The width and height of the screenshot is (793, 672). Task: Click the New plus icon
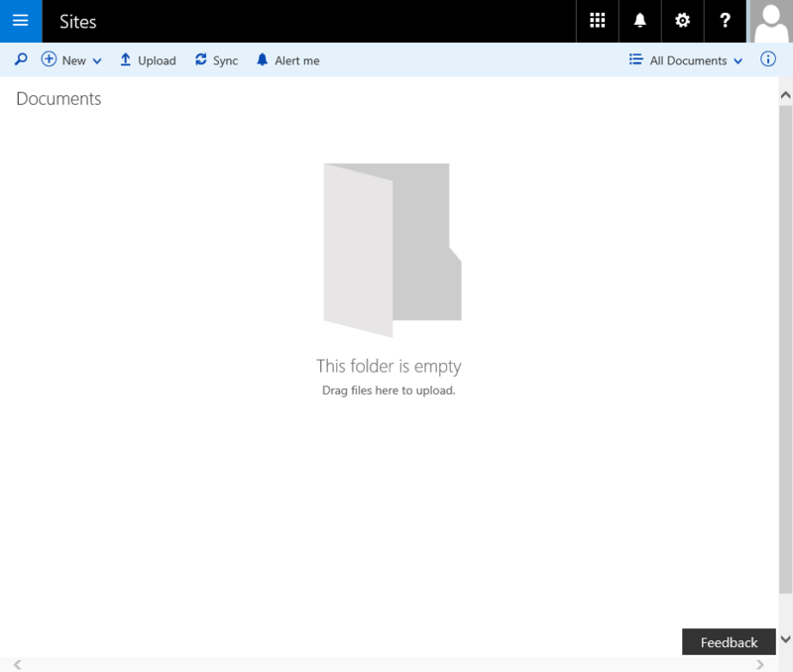(x=49, y=59)
